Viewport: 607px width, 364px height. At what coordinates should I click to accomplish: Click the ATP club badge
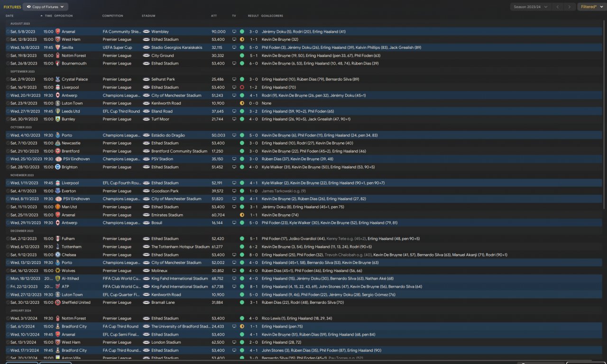pyautogui.click(x=58, y=286)
